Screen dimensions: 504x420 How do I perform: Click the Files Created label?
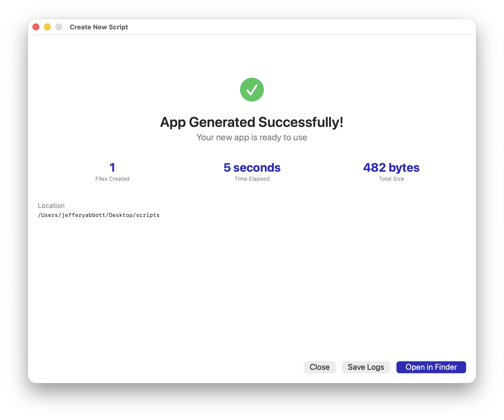click(x=112, y=179)
